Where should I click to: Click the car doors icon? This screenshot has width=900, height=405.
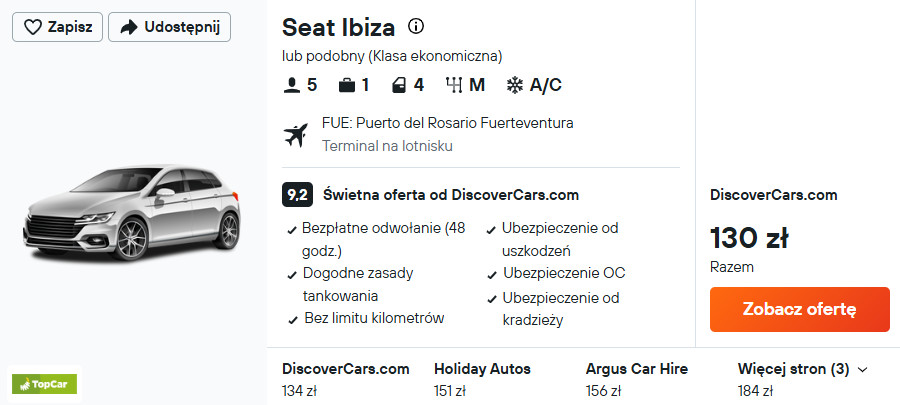tap(398, 85)
